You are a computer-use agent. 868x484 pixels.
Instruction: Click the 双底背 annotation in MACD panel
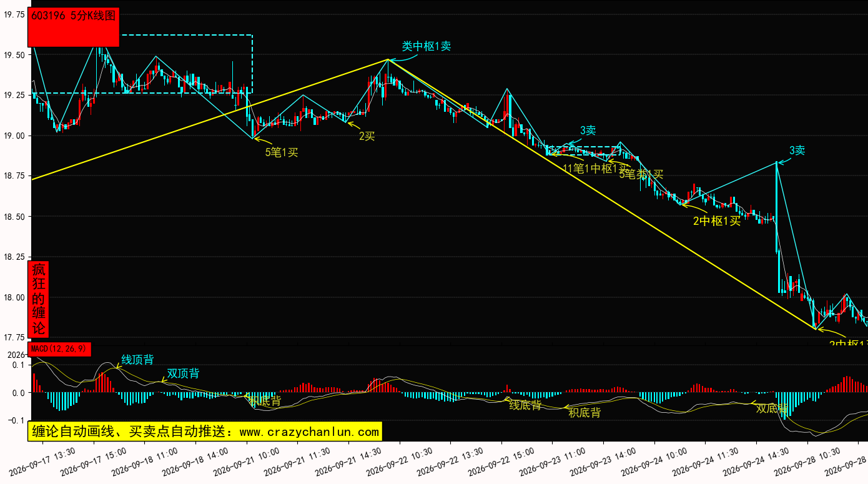[x=772, y=409]
